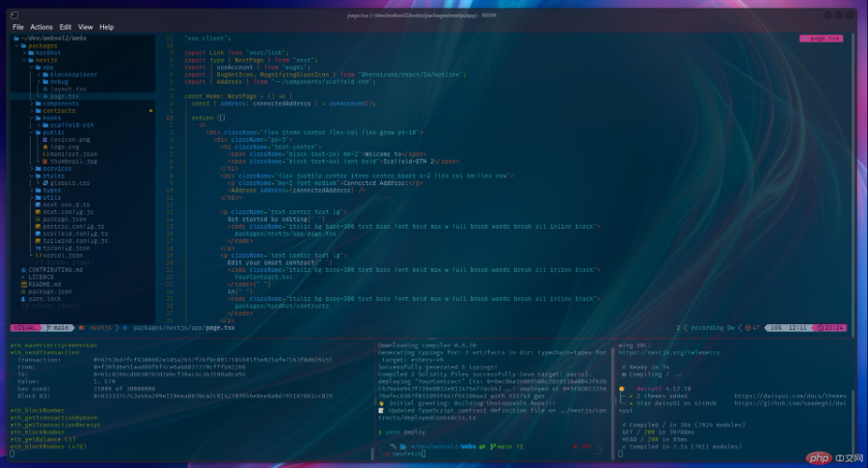868x468 pixels.
Task: Select the LICENCE file in tree
Action: pyautogui.click(x=41, y=277)
